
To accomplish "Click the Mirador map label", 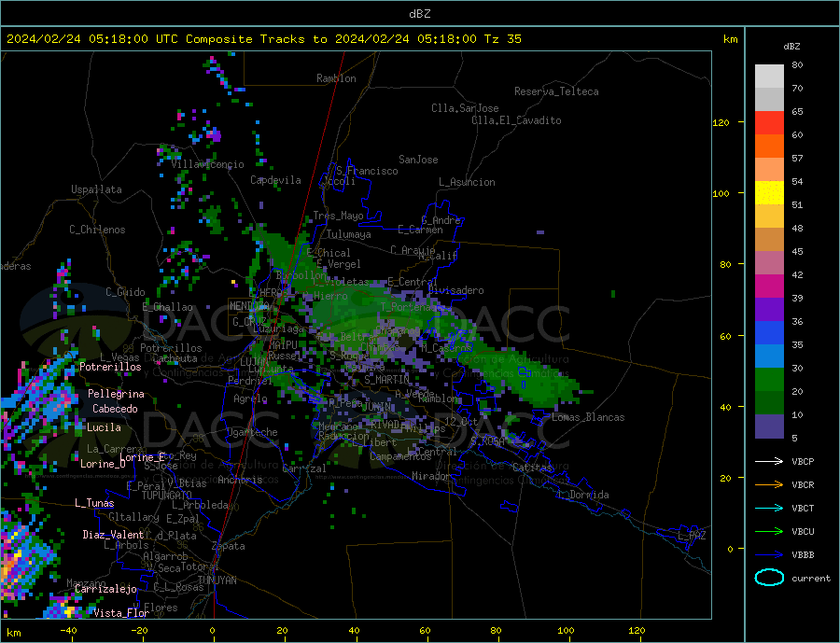I will pos(431,476).
